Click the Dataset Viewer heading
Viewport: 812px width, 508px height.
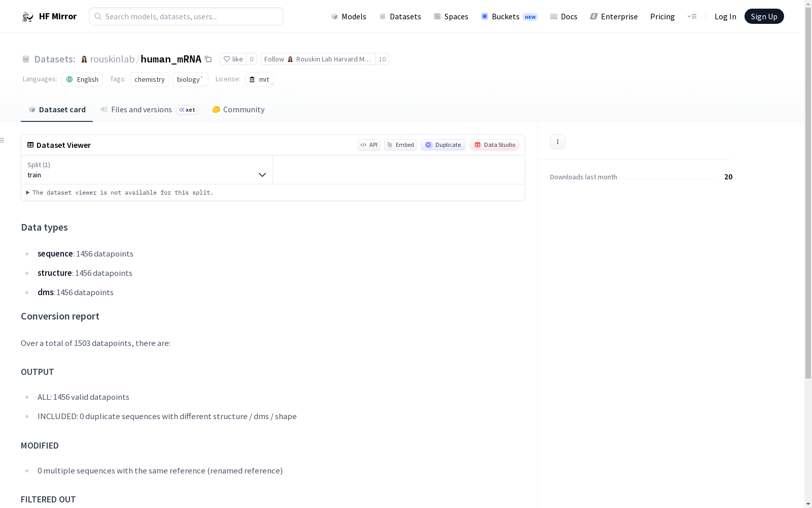pos(63,145)
